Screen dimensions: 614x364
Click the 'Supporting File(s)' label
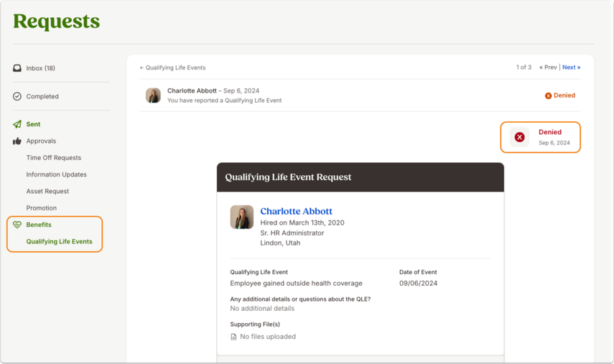(255, 324)
